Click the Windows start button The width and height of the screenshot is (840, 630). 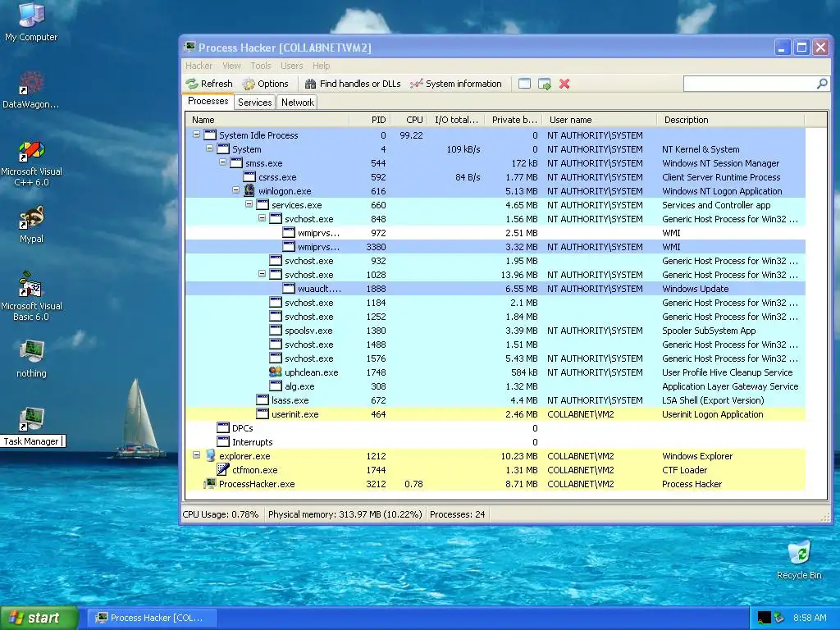[x=39, y=618]
